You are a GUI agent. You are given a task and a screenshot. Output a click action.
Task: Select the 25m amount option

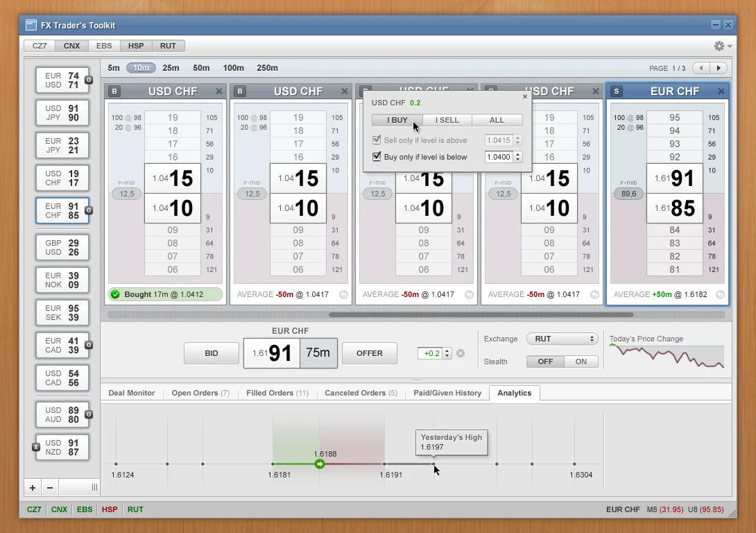[x=171, y=68]
